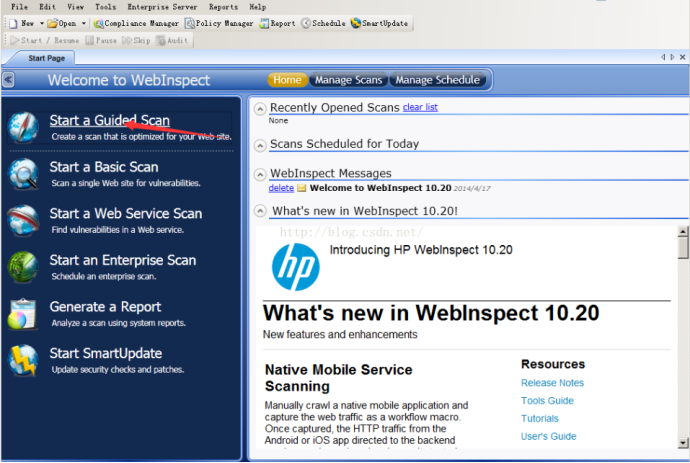This screenshot has width=690, height=463.
Task: Click the Generate a Report clipboard icon
Action: (22, 314)
